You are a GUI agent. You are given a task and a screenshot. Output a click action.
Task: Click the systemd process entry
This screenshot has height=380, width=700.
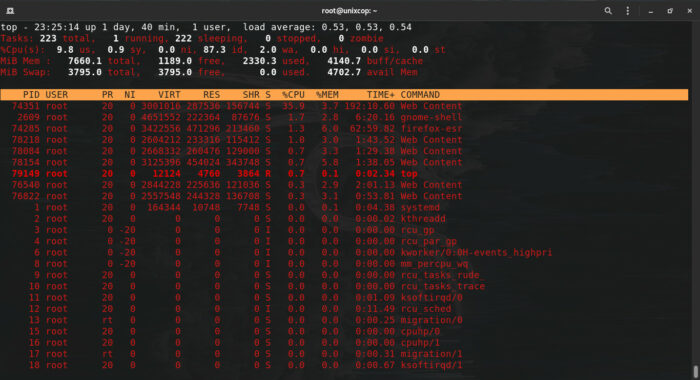tap(420, 208)
